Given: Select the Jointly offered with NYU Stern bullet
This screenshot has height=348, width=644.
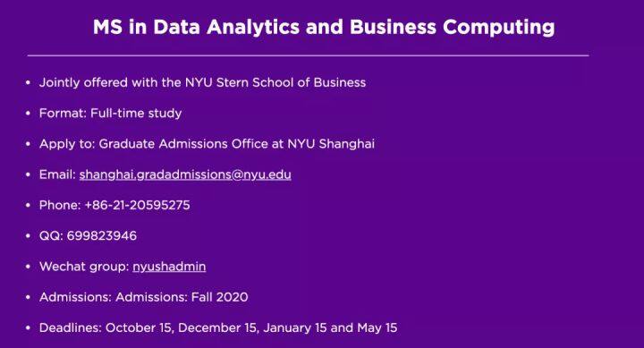Looking at the screenshot, I should point(202,82).
